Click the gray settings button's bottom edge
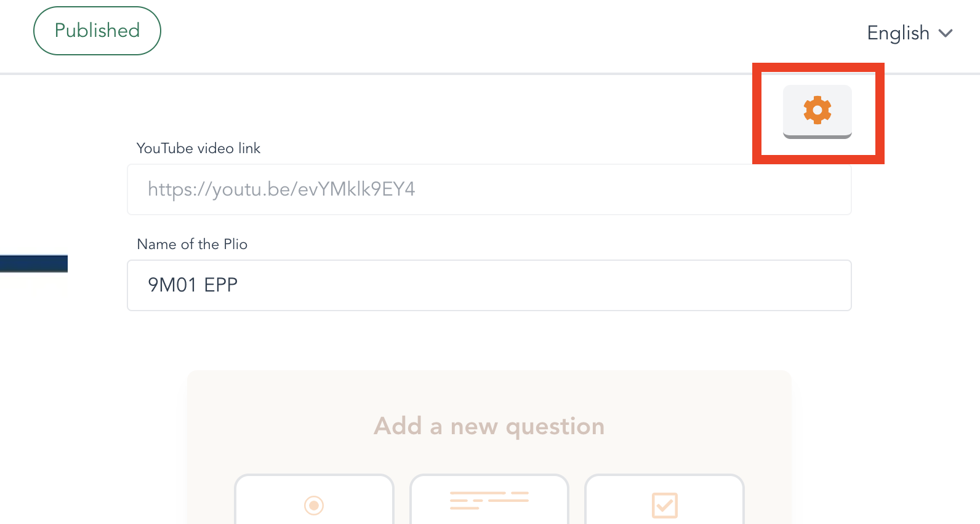Image resolution: width=980 pixels, height=524 pixels. pyautogui.click(x=817, y=136)
